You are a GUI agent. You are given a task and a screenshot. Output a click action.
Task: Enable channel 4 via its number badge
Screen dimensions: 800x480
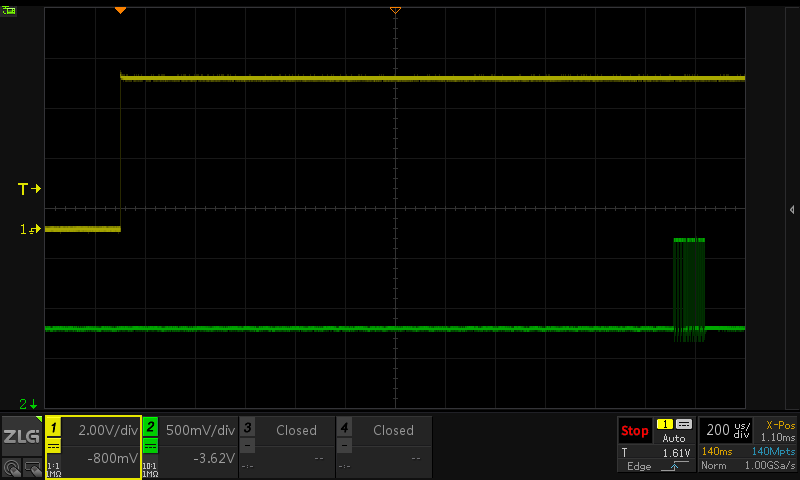tap(344, 427)
